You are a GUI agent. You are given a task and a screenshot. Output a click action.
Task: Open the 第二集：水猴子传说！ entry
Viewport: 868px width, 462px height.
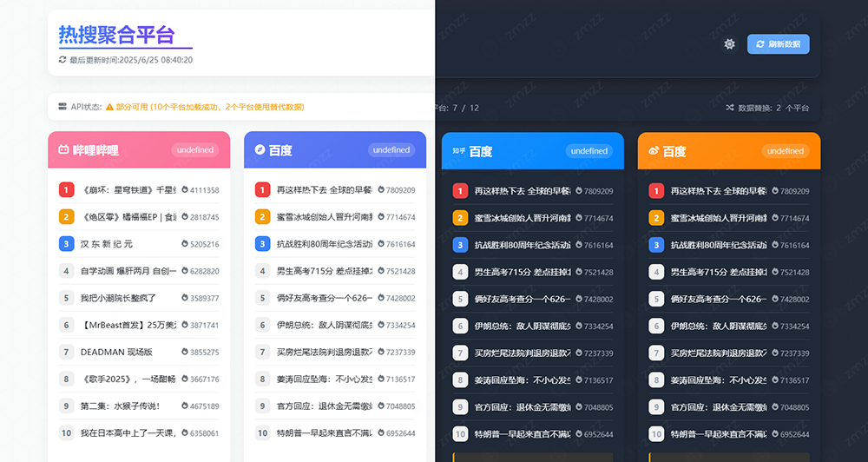pyautogui.click(x=120, y=406)
